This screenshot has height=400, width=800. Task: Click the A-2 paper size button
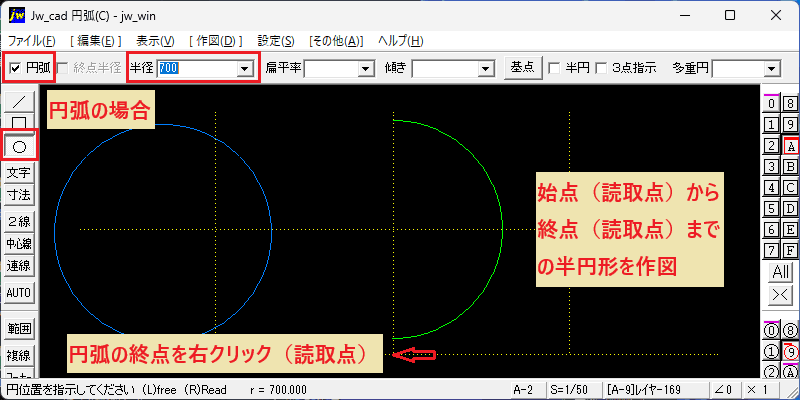coord(527,390)
